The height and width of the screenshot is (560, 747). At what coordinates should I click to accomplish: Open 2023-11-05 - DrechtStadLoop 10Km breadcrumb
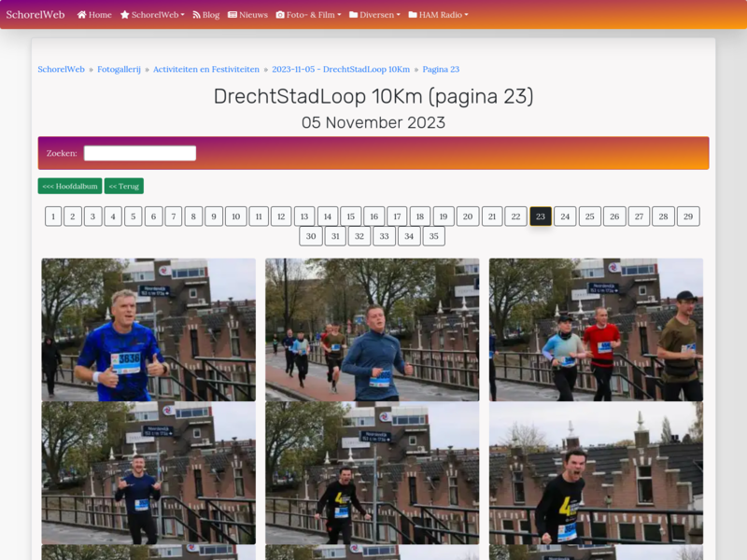click(341, 69)
